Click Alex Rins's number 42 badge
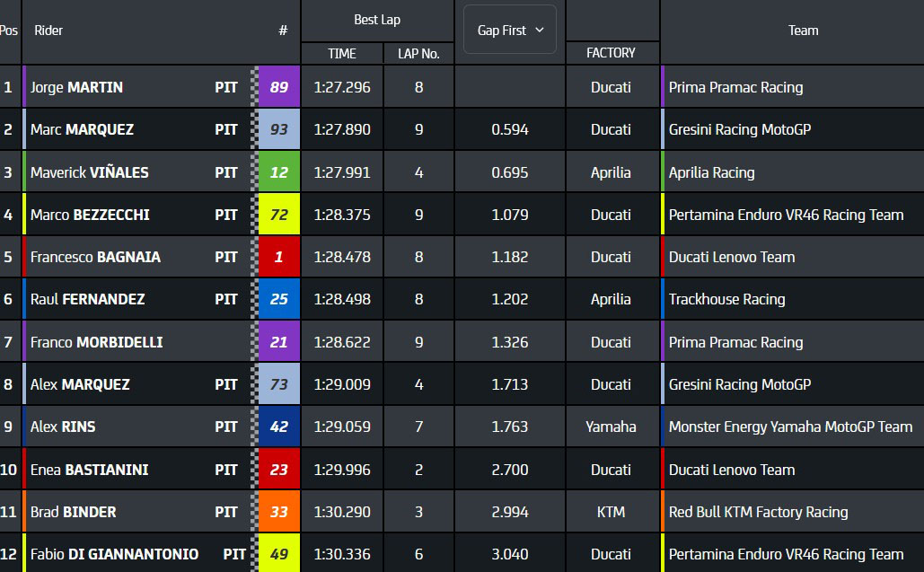Image resolution: width=924 pixels, height=572 pixels. point(278,427)
